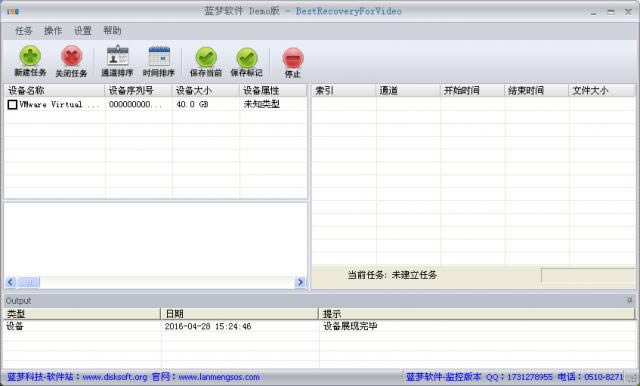Click the 'Output' panel title
640x386 pixels.
[18, 301]
